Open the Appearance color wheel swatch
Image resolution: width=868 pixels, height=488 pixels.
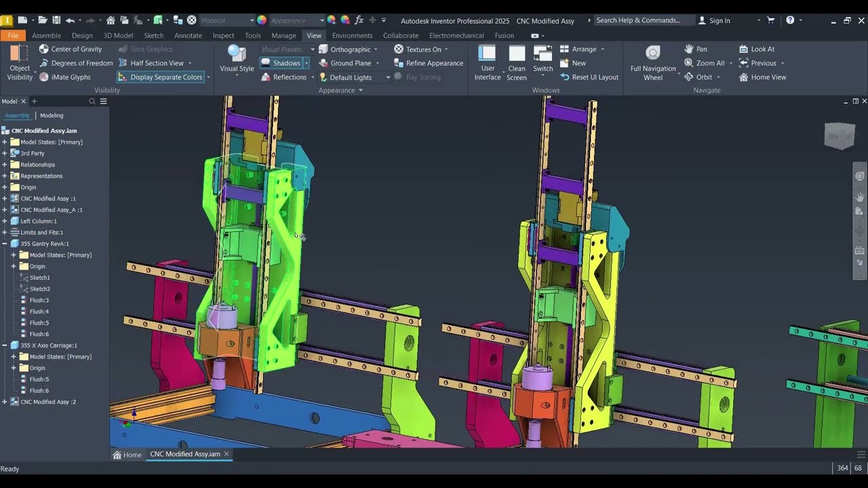[x=262, y=20]
